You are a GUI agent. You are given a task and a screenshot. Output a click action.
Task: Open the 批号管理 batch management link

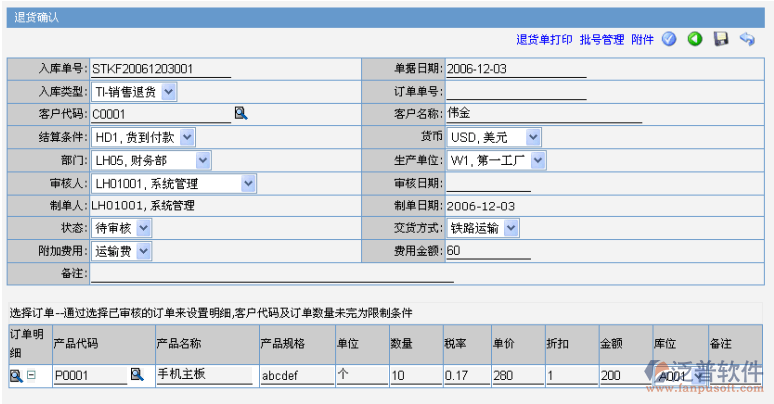click(x=601, y=40)
